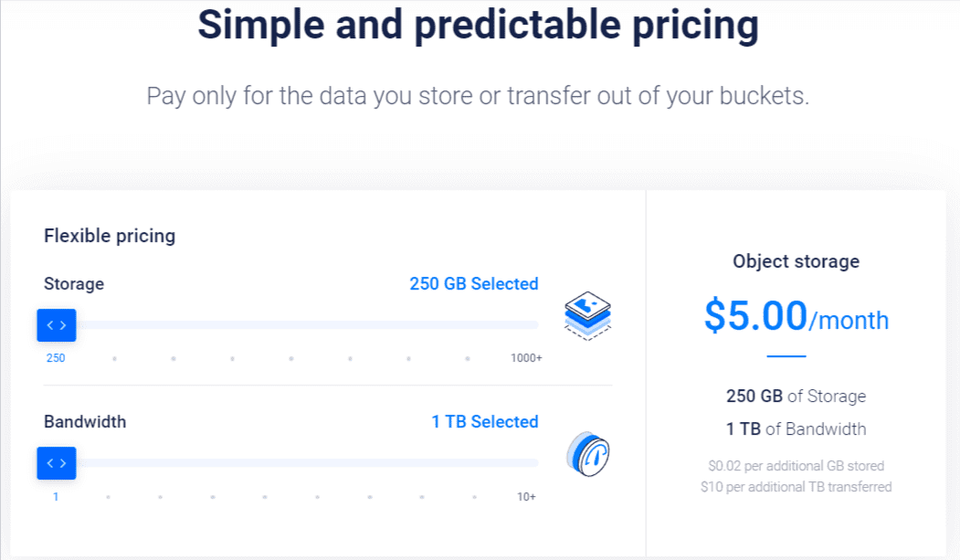
Task: Set bandwidth slider to 10+ mark
Action: 526,496
